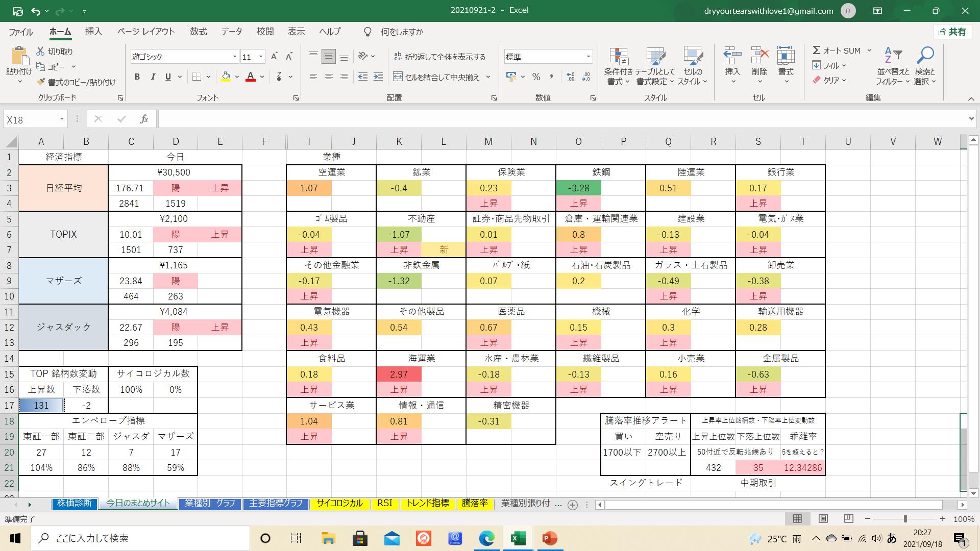Click the new sheet plus button
Viewport: 980px width, 551px height.
[x=573, y=505]
